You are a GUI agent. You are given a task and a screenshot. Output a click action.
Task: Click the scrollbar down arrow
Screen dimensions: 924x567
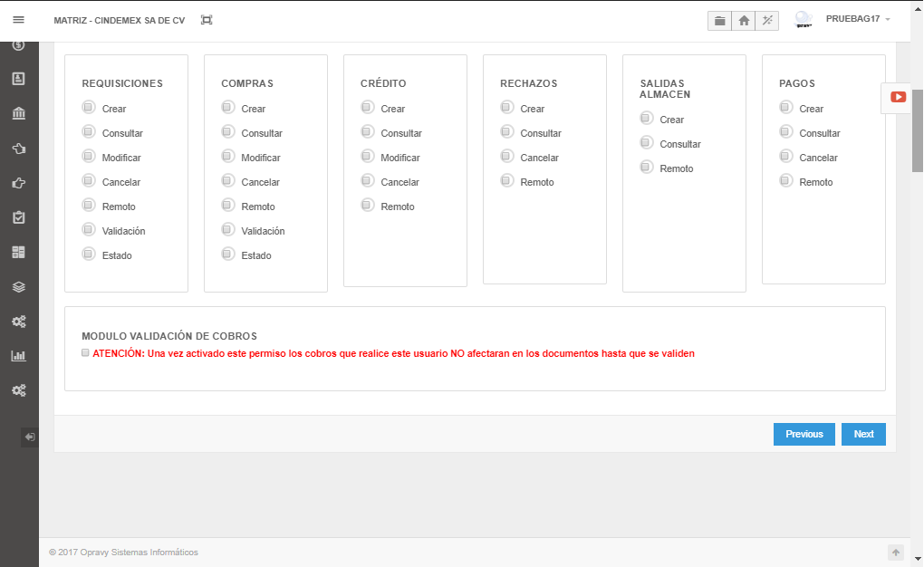click(x=918, y=559)
